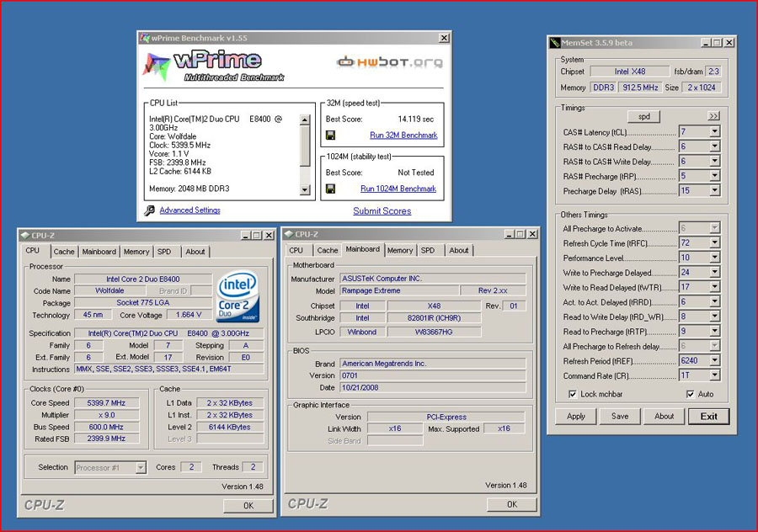Open the Act. to Act. Delayed (tRRD) dropdown
Screen dimensions: 758x532
(x=714, y=302)
